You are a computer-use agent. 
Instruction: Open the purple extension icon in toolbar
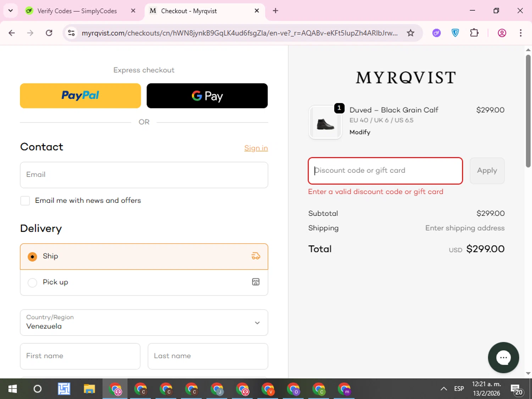(437, 33)
